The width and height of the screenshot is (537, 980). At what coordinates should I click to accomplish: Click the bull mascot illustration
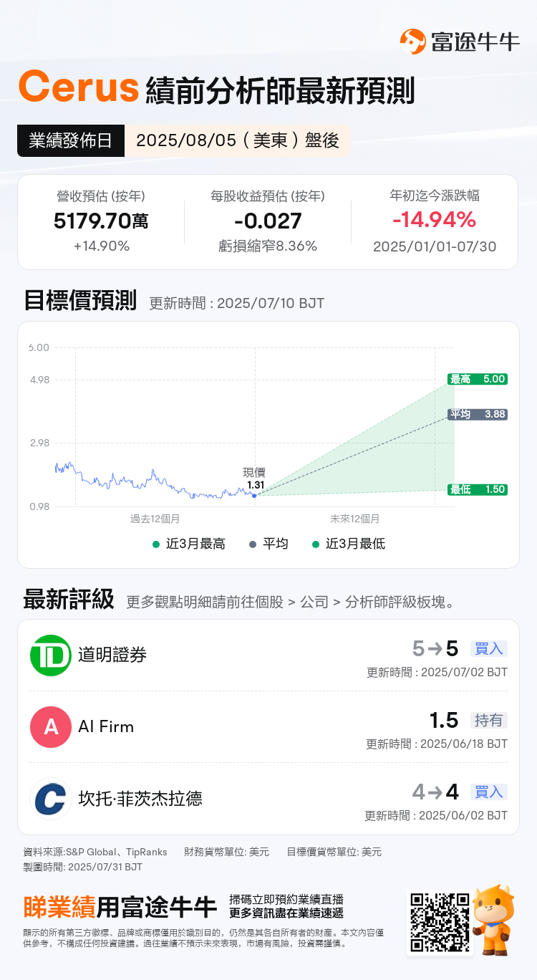[x=495, y=920]
